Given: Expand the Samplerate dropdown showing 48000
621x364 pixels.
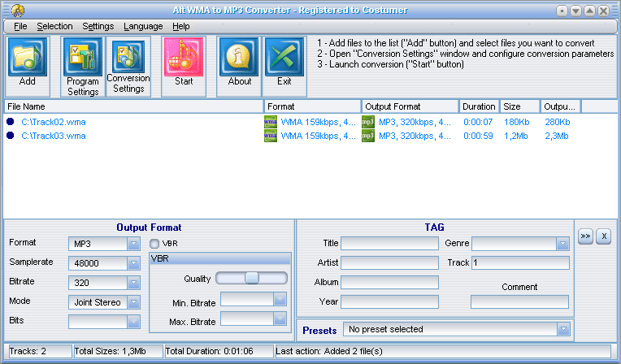Looking at the screenshot, I should [133, 263].
